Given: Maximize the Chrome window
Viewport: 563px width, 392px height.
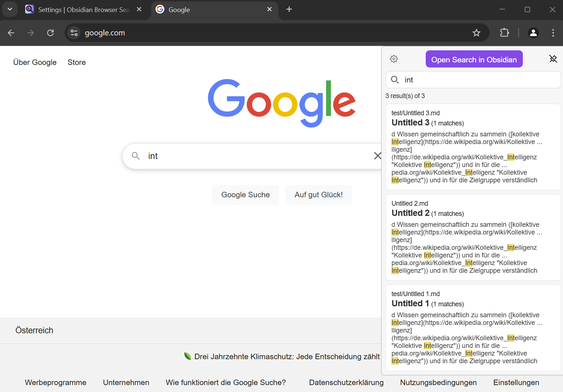Looking at the screenshot, I should tap(527, 9).
